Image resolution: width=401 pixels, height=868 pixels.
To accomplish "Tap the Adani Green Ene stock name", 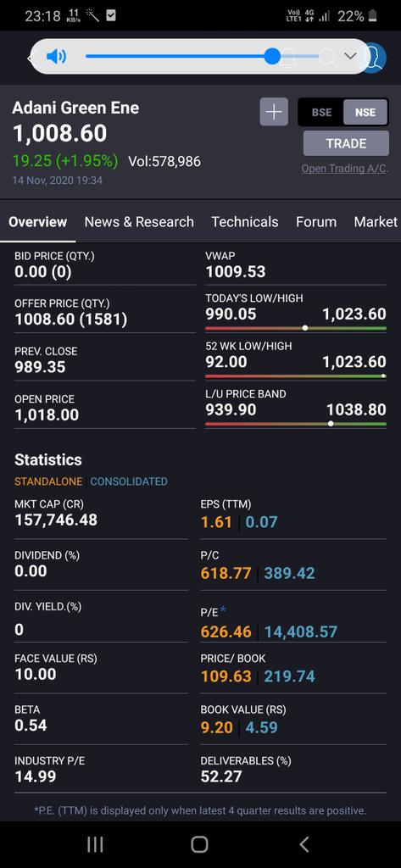I will click(75, 108).
